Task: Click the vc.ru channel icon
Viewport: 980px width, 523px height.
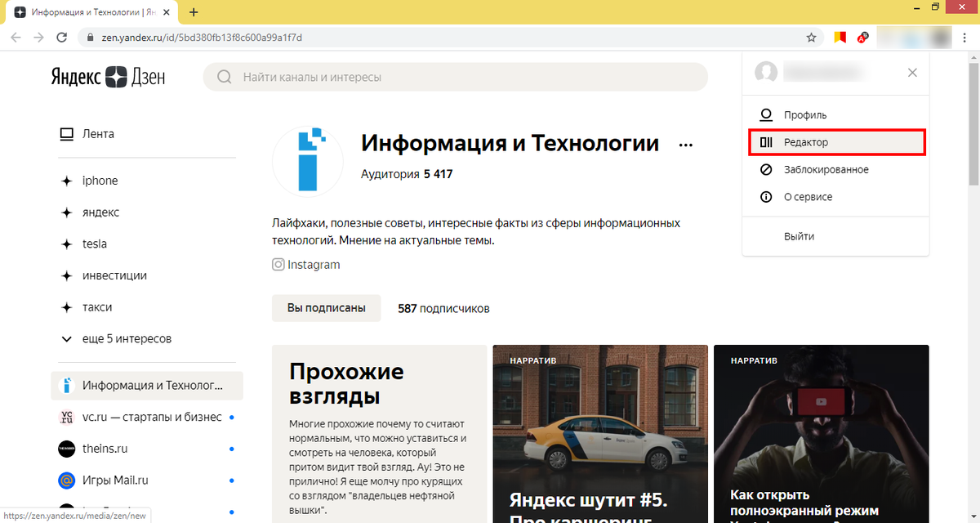Action: point(67,417)
